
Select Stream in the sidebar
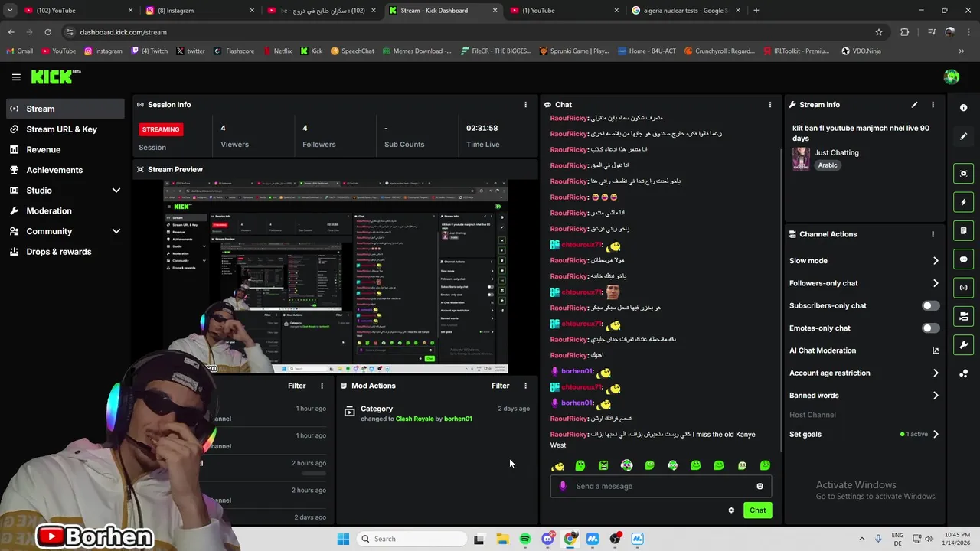(x=65, y=109)
